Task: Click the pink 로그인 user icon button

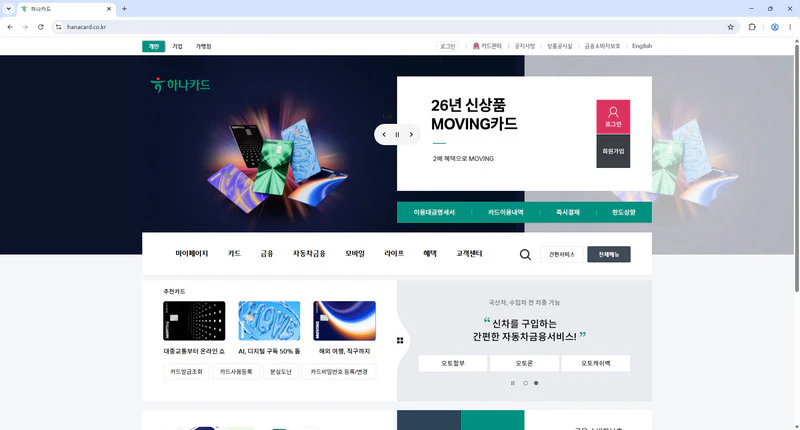Action: pos(613,117)
